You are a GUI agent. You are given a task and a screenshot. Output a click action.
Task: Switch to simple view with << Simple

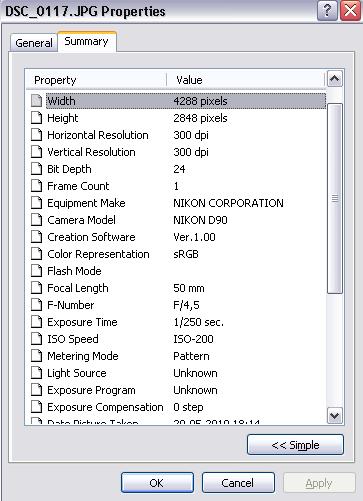[x=295, y=445]
